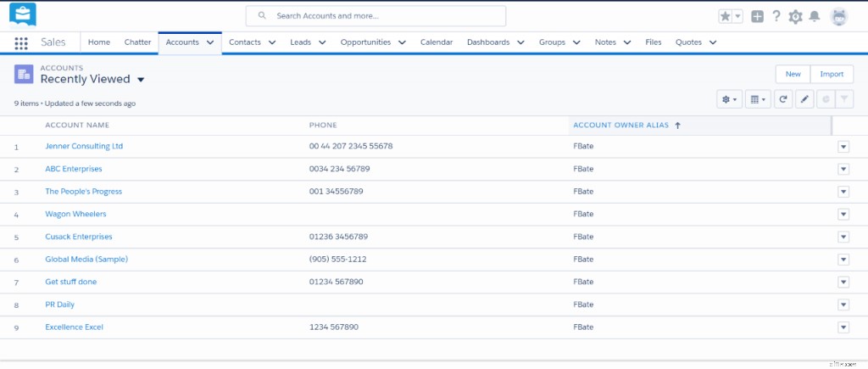Screen dimensions: 868x369
Task: Open row actions for The People's Progress
Action: 843,193
